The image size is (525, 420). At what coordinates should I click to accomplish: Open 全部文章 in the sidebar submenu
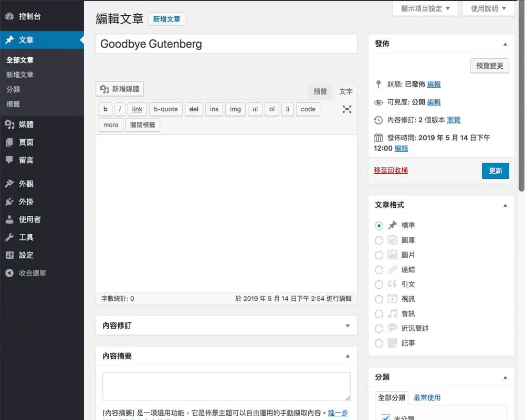point(20,60)
